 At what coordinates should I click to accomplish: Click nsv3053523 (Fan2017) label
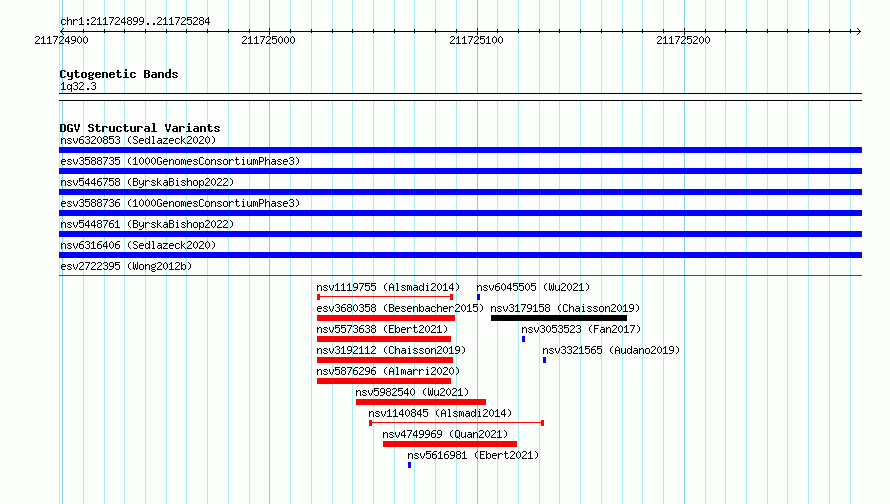click(581, 329)
